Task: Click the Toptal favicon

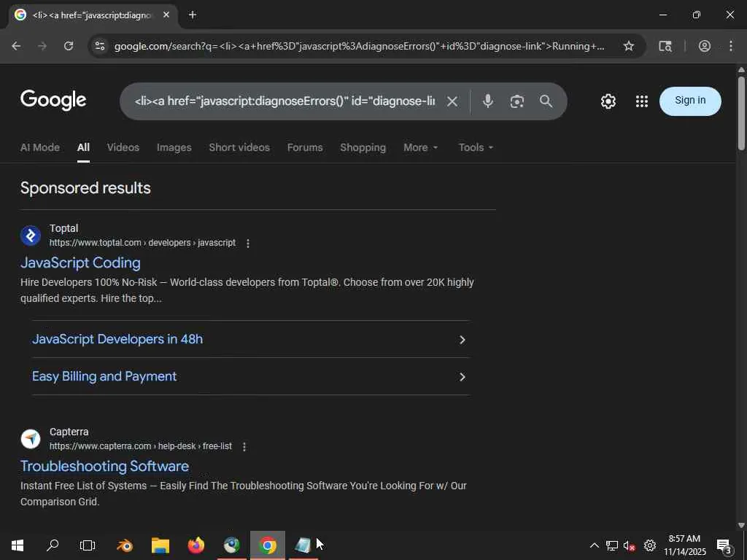Action: pos(31,236)
